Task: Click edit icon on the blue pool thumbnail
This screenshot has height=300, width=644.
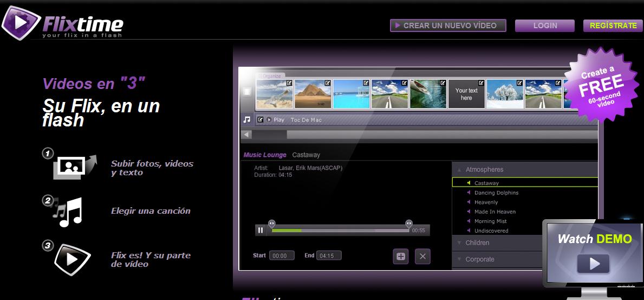Action: pyautogui.click(x=366, y=82)
